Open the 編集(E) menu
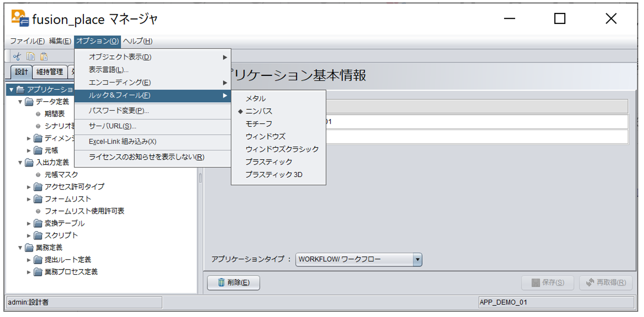644x317 pixels. pyautogui.click(x=60, y=41)
